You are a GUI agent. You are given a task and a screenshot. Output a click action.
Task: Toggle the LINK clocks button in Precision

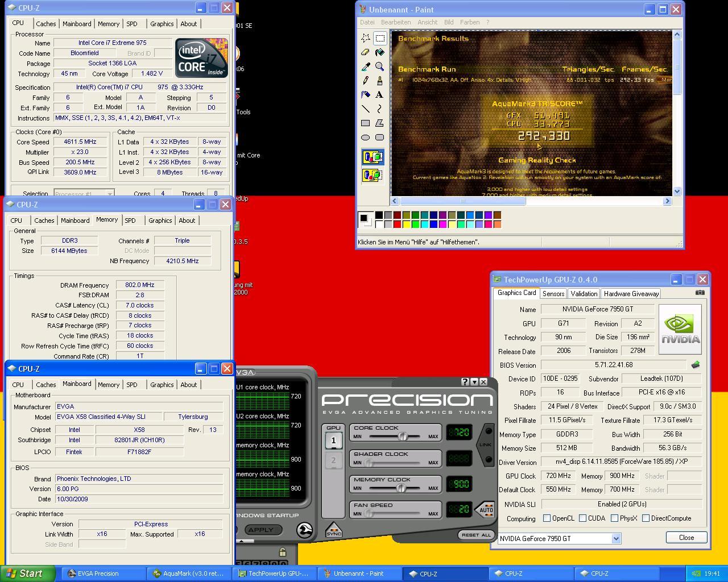pyautogui.click(x=485, y=445)
